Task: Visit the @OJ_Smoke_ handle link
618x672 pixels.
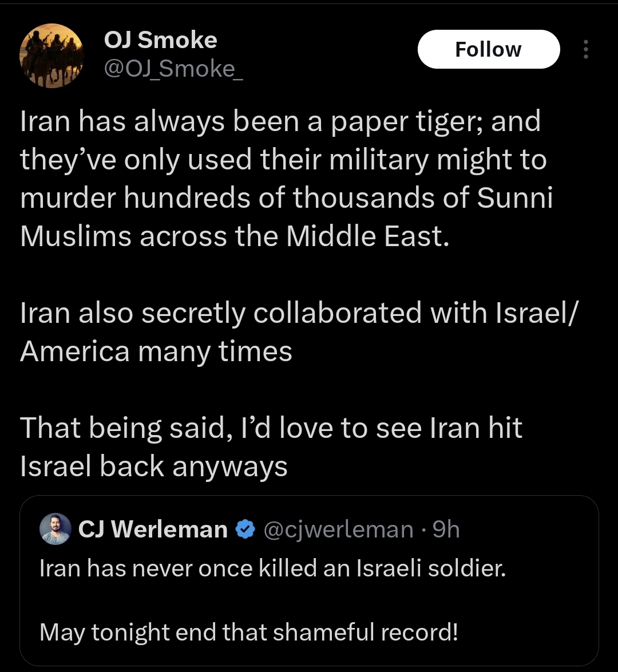Action: 173,69
